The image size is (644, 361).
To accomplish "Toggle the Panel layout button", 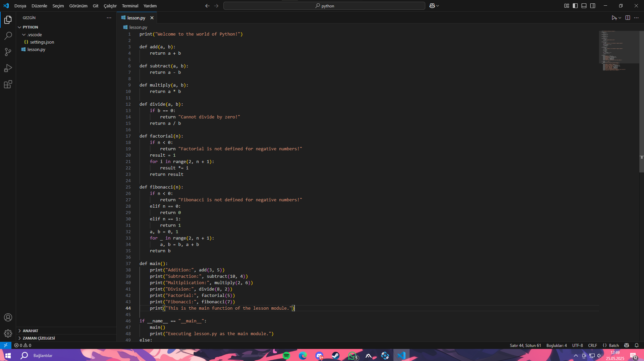I will 584,6.
